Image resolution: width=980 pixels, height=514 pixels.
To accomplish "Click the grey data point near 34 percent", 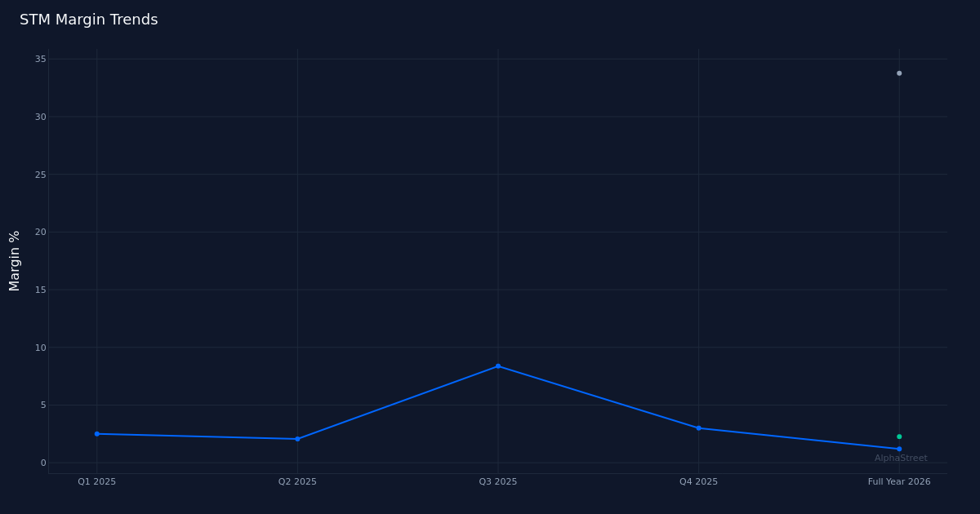I will (899, 73).
